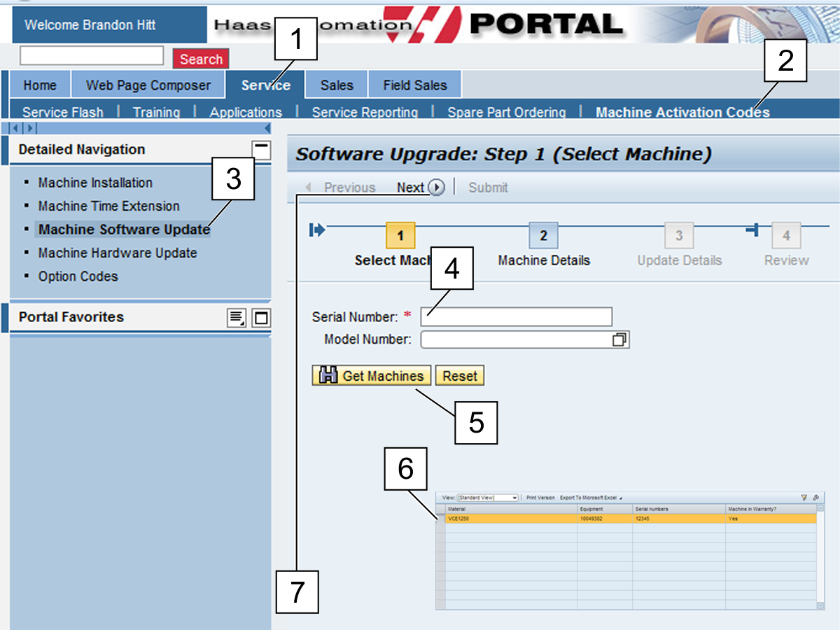Screen dimensions: 840x630
Task: Click into the Model Number field
Action: [x=517, y=339]
